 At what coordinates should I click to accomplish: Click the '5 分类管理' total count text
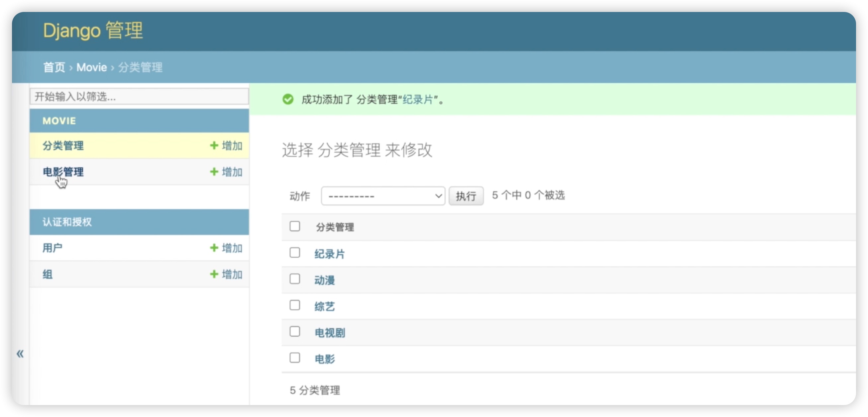tap(315, 390)
